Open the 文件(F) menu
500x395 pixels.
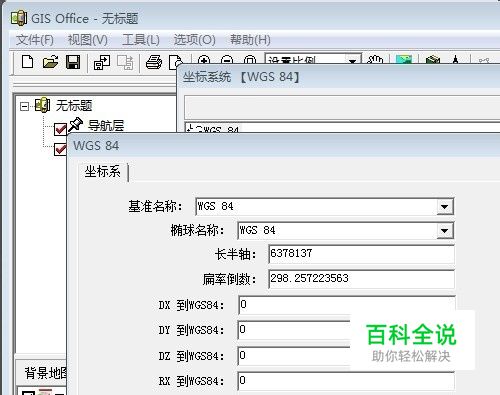pos(35,40)
